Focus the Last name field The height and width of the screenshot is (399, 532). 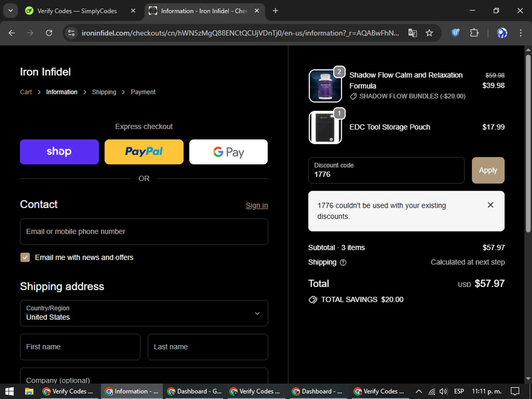point(208,347)
